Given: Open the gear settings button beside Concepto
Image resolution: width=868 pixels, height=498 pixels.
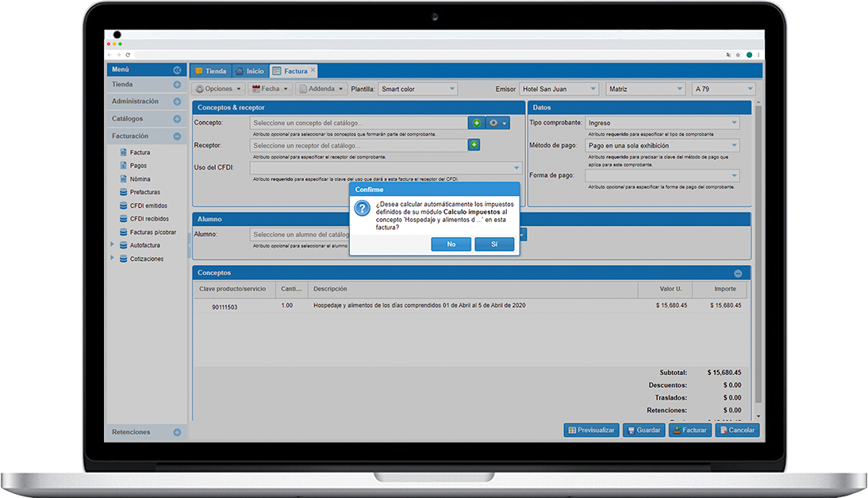Looking at the screenshot, I should coord(497,123).
